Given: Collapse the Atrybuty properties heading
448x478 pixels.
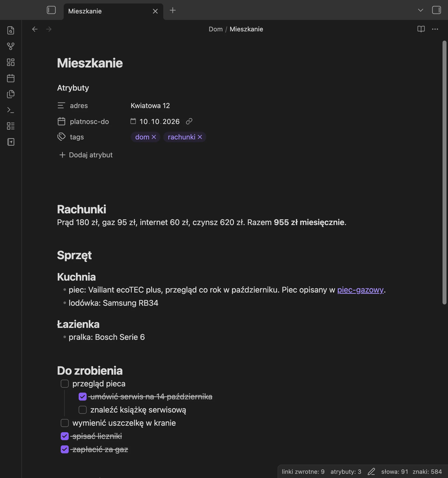Looking at the screenshot, I should click(73, 88).
